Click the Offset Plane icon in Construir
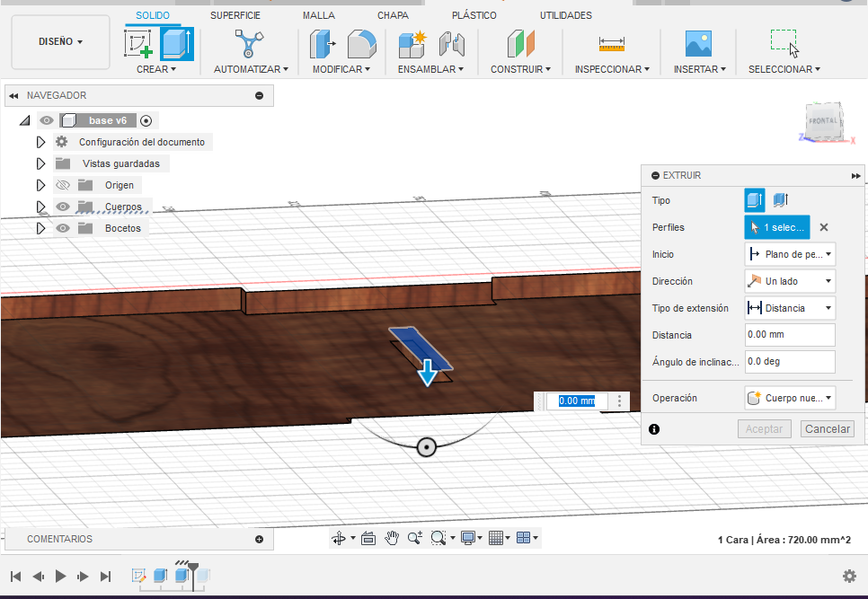 [520, 44]
